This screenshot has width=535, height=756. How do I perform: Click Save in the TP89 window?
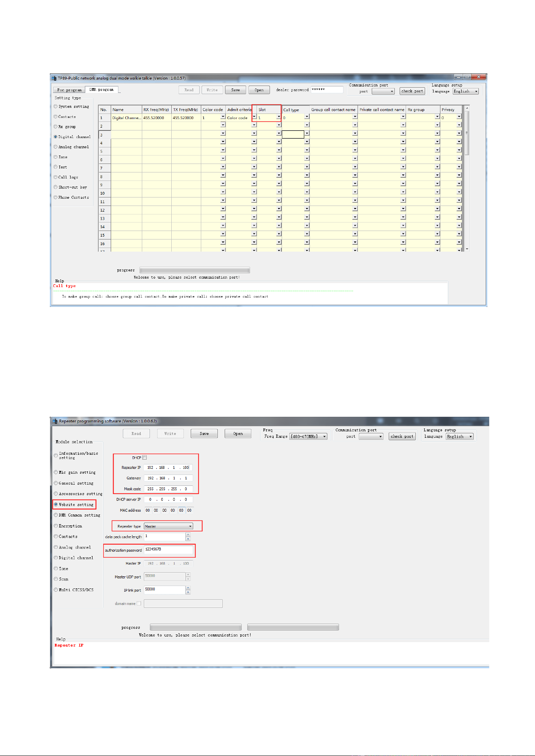point(236,90)
